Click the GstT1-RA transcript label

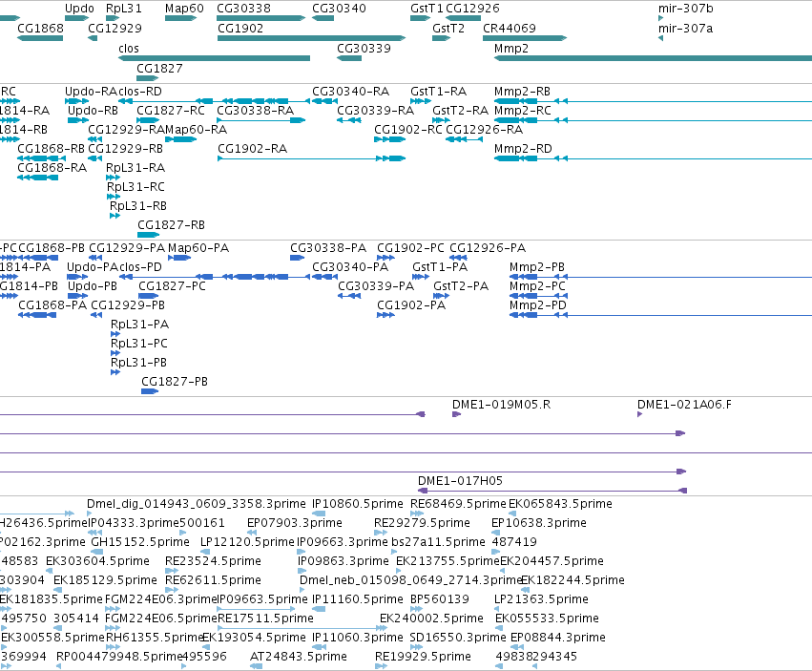pos(438,92)
